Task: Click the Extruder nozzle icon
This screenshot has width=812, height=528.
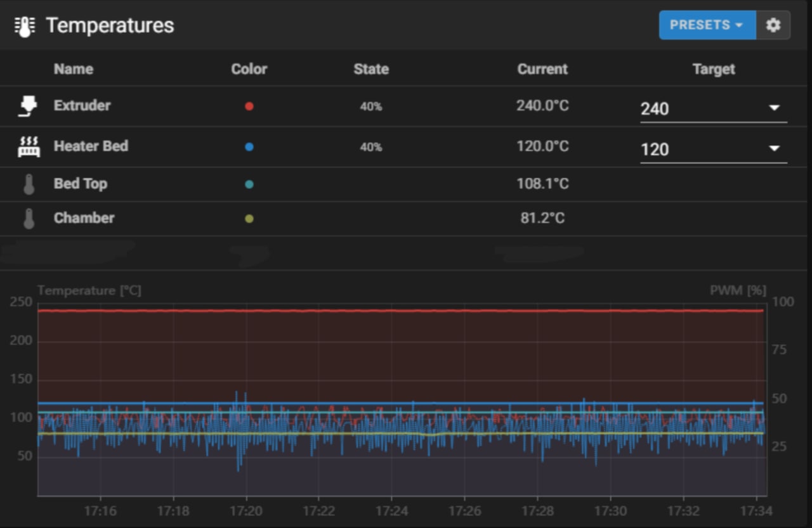Action: tap(29, 106)
